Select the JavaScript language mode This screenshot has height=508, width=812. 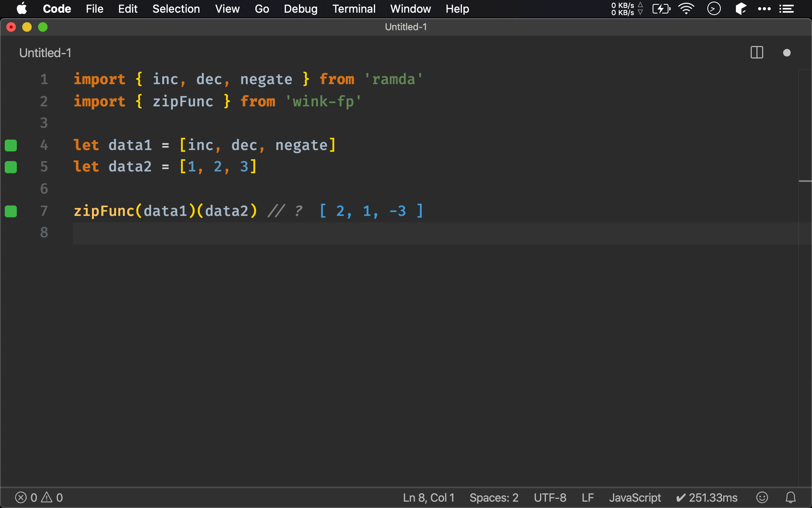[x=635, y=498]
